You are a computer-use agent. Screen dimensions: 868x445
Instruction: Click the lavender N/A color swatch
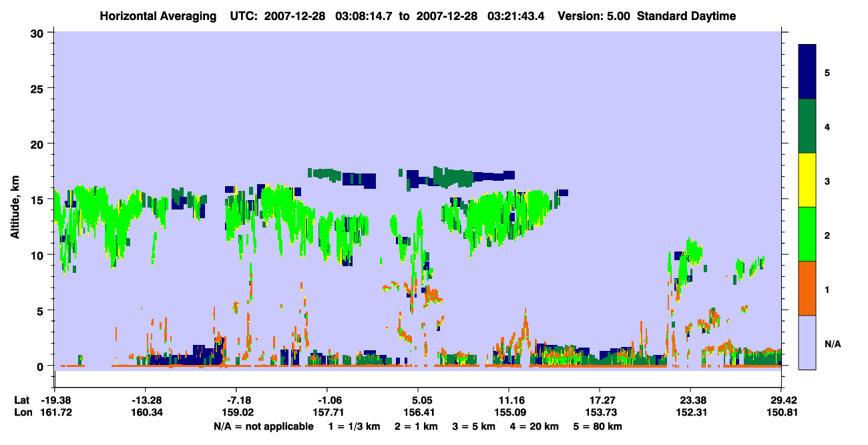coord(807,342)
